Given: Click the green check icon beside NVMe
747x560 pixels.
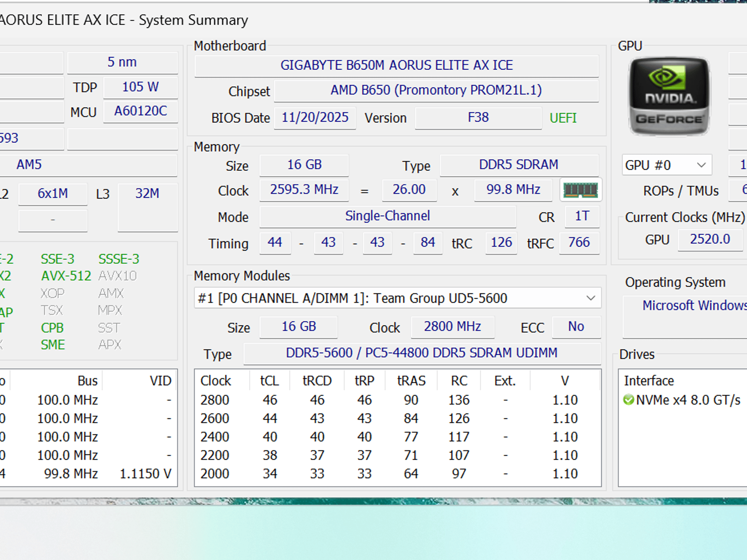Looking at the screenshot, I should tap(629, 400).
